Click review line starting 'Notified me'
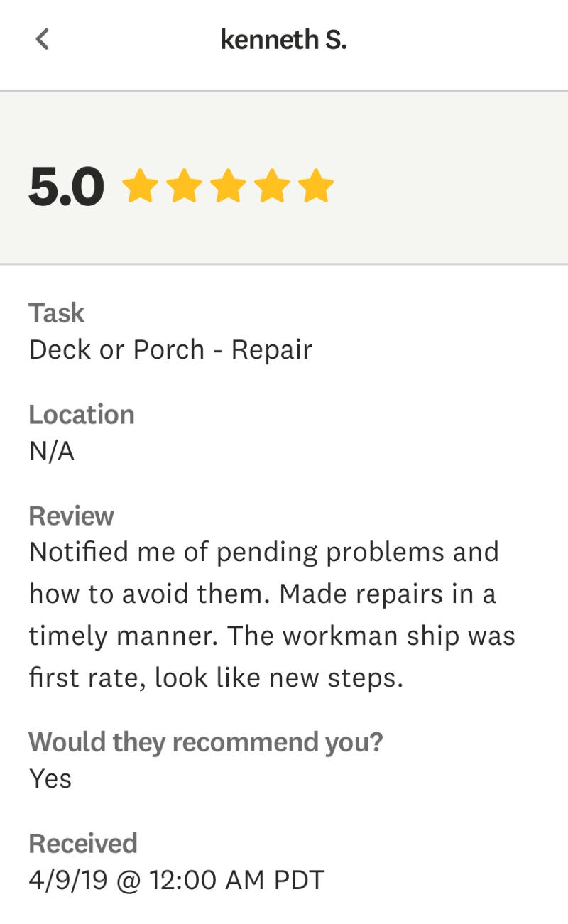Viewport: 568px width, 924px height. tap(263, 553)
